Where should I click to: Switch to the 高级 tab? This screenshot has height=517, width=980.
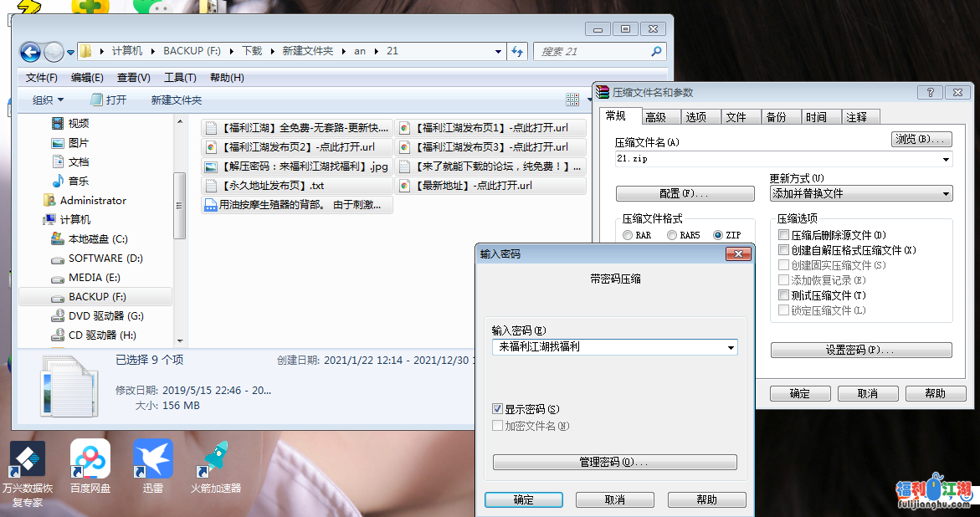tap(655, 117)
